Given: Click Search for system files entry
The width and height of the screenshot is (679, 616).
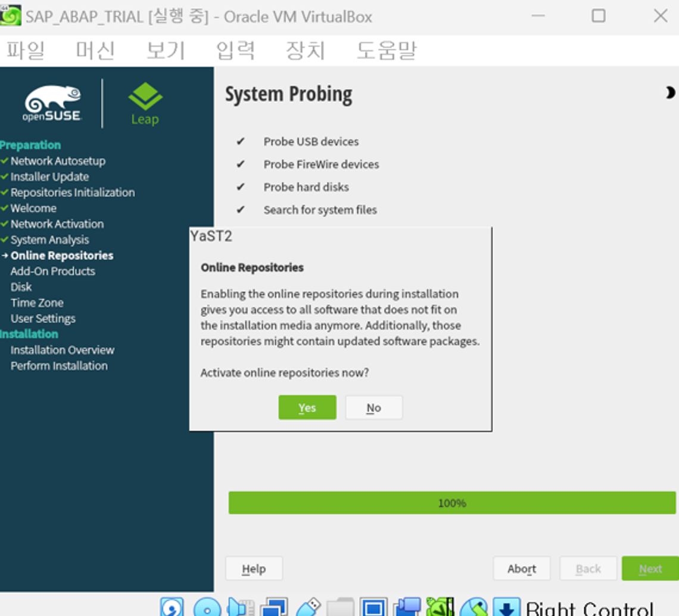Looking at the screenshot, I should pos(320,210).
